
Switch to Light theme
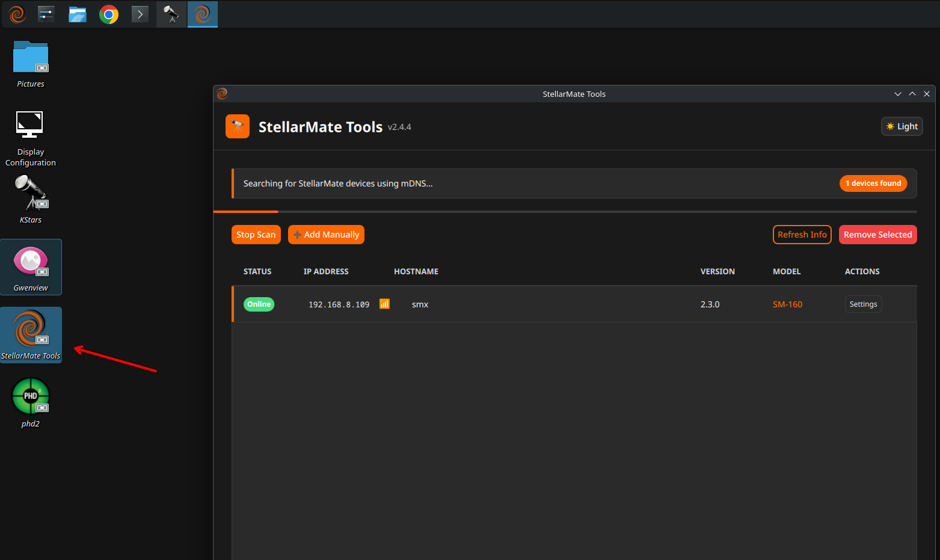tap(902, 126)
